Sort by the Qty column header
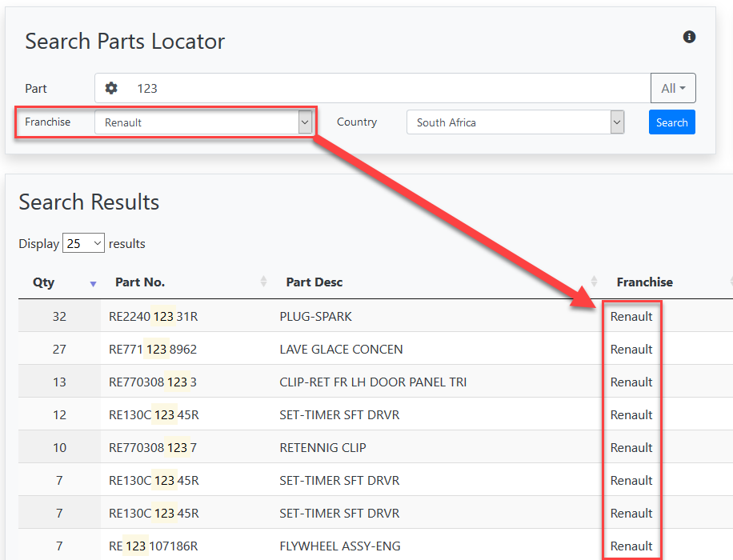 pyautogui.click(x=43, y=282)
